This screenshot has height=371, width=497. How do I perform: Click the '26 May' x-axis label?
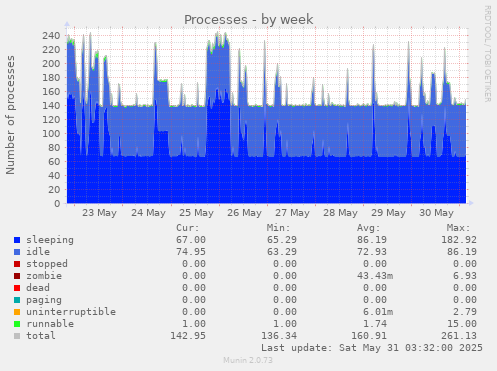[244, 213]
